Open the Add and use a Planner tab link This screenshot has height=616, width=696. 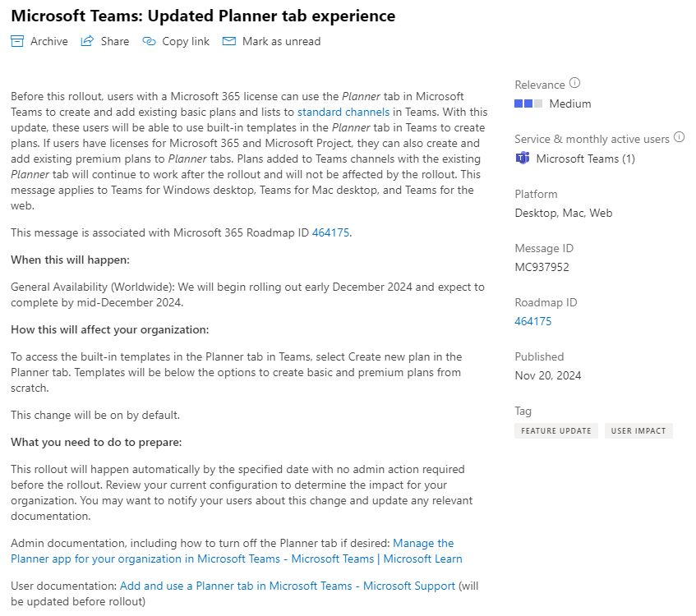coord(287,586)
